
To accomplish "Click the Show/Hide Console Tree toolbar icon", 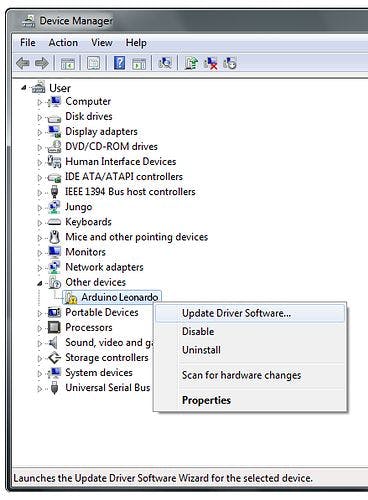I will coord(68,63).
